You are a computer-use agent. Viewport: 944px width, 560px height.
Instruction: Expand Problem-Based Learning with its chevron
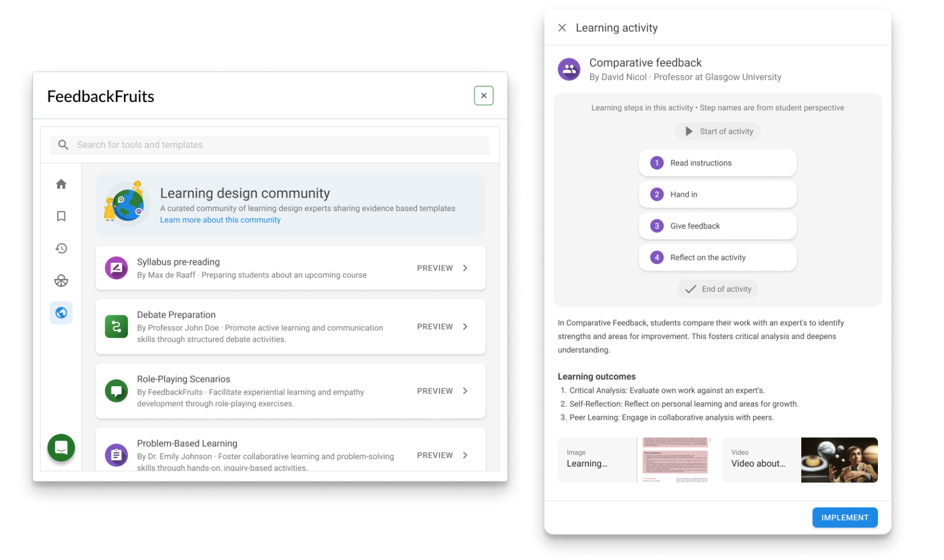point(466,455)
